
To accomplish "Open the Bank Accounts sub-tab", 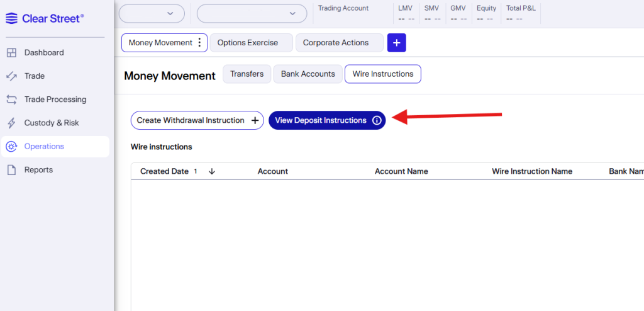I will pos(308,74).
